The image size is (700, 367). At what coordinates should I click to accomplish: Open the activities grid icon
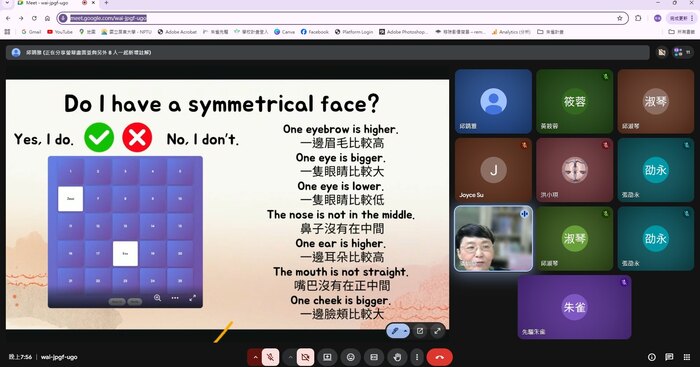point(687,357)
